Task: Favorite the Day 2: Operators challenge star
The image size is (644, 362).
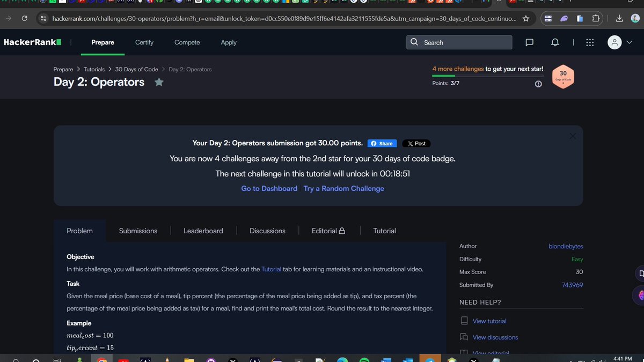Action: coord(159,82)
